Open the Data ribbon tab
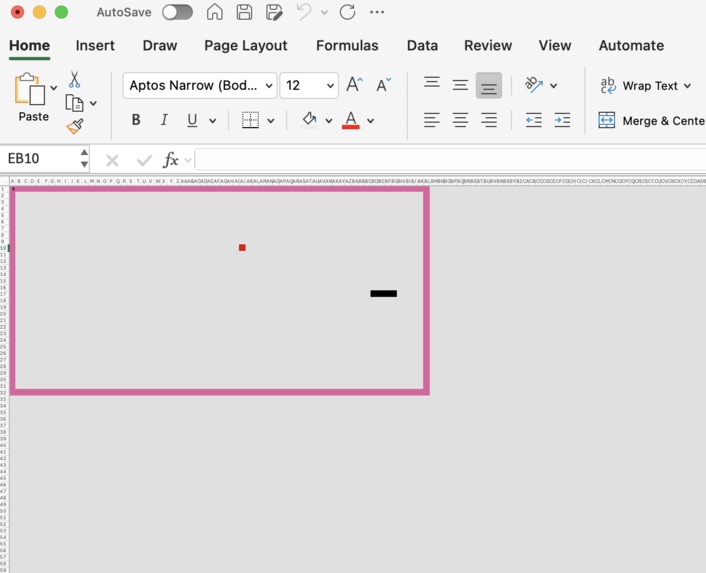706x573 pixels. coord(422,45)
